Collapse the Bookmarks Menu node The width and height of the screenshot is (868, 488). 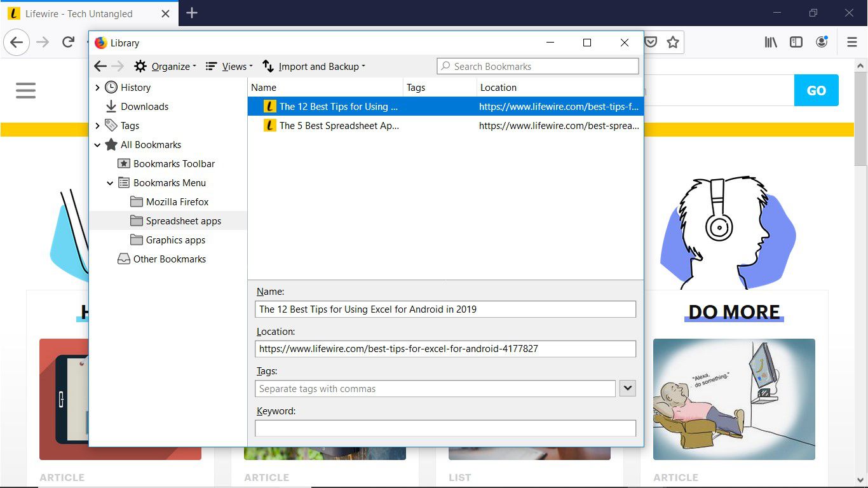[x=110, y=183]
